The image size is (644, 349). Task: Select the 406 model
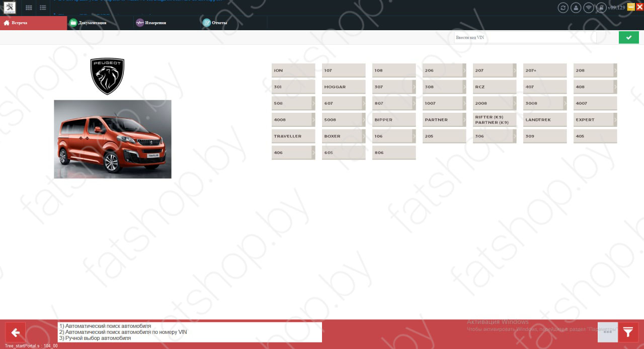click(x=293, y=153)
